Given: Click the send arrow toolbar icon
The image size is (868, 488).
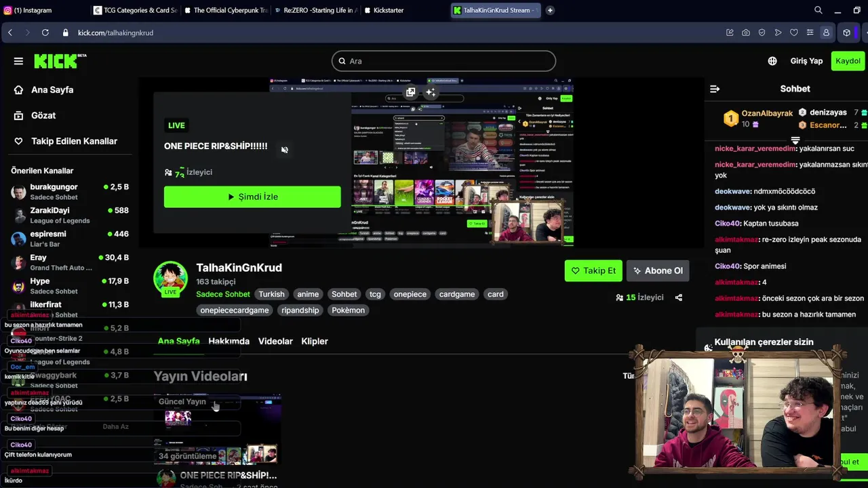Looking at the screenshot, I should point(778,33).
